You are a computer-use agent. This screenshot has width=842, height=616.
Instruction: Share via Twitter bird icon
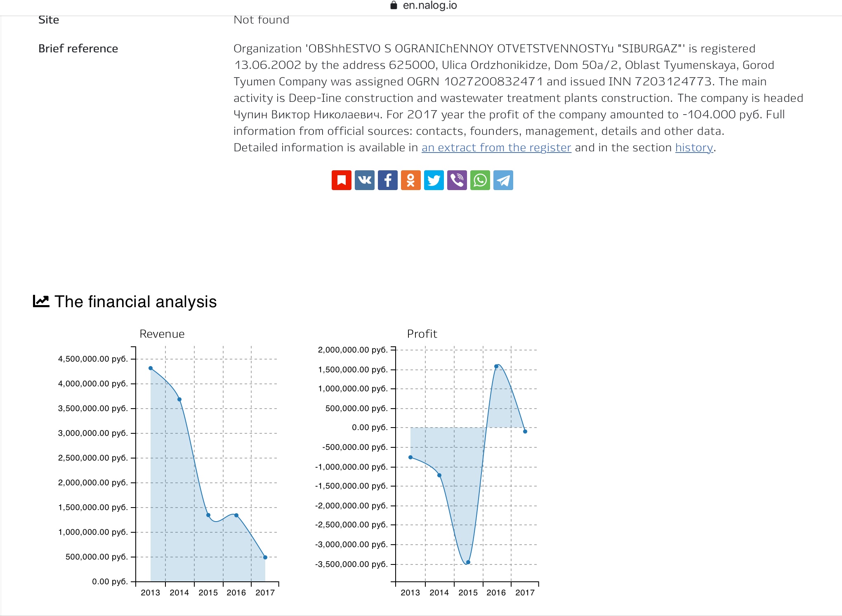pyautogui.click(x=434, y=180)
